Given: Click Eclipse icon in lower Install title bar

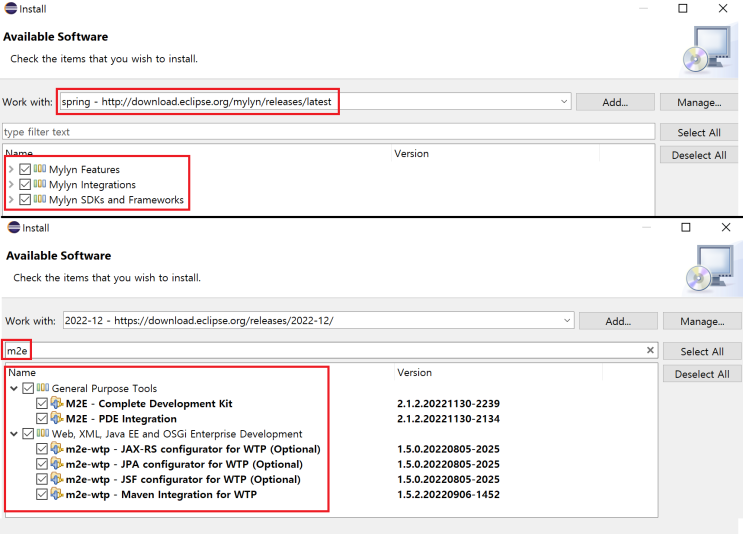Looking at the screenshot, I should coord(14,227).
